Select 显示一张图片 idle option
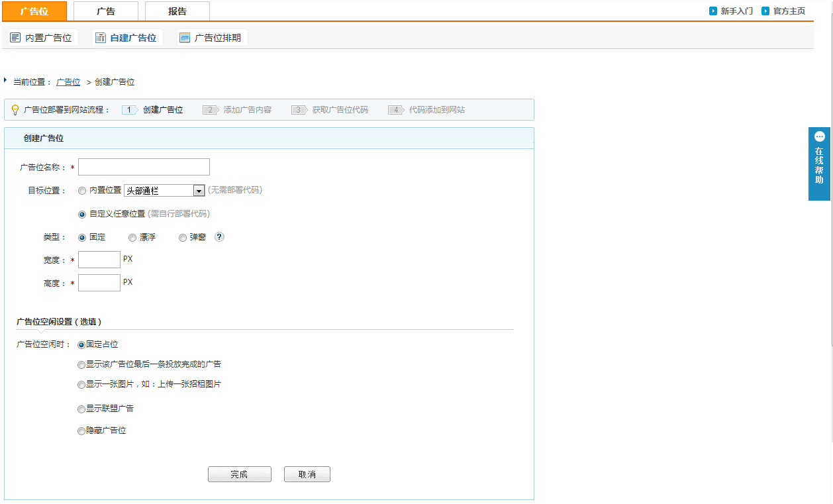Image resolution: width=833 pixels, height=504 pixels. (81, 385)
